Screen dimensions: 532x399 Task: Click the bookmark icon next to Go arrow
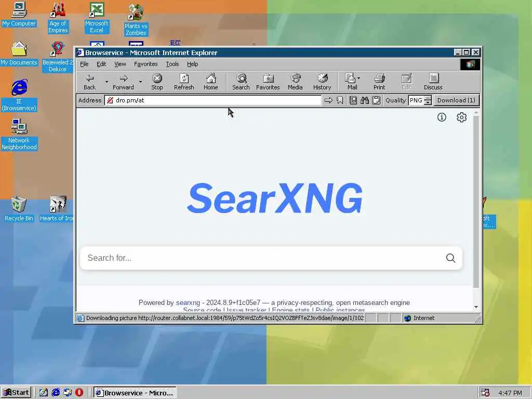click(x=340, y=100)
